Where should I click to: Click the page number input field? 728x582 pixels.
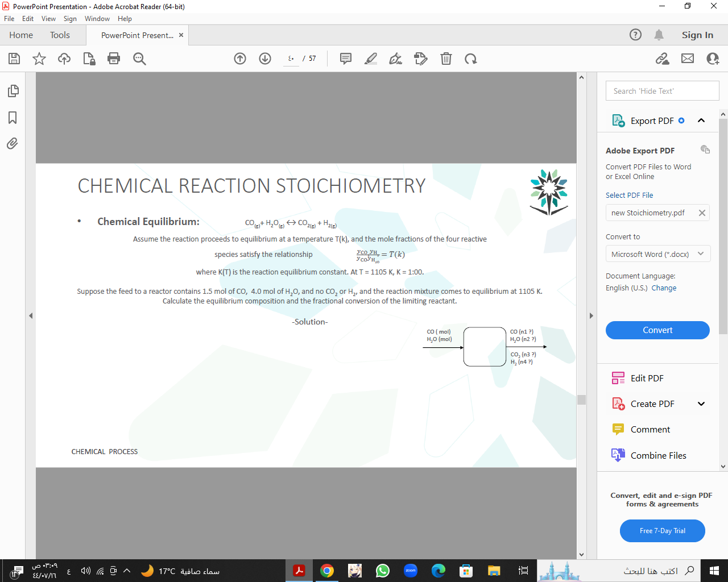coord(291,59)
